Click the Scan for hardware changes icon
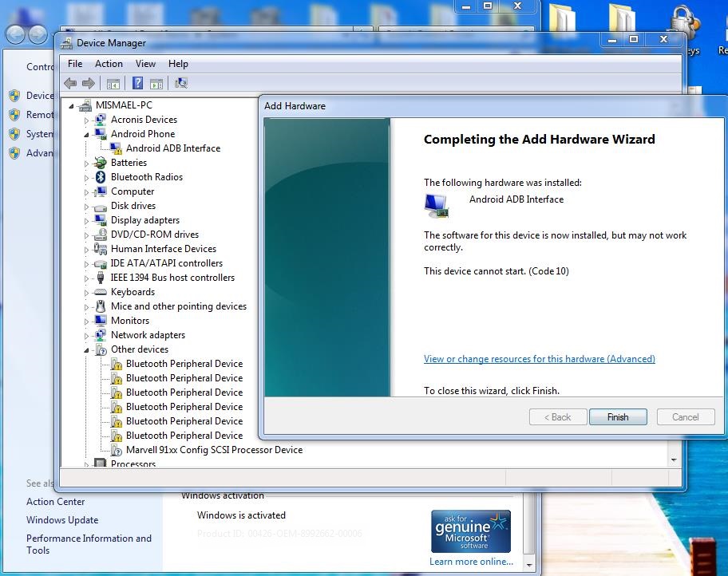728x576 pixels. click(x=180, y=83)
